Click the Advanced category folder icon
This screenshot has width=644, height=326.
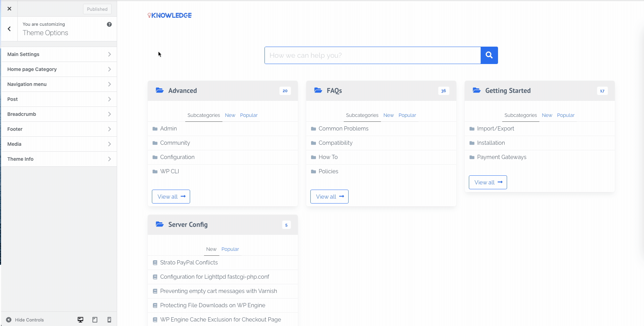click(160, 90)
